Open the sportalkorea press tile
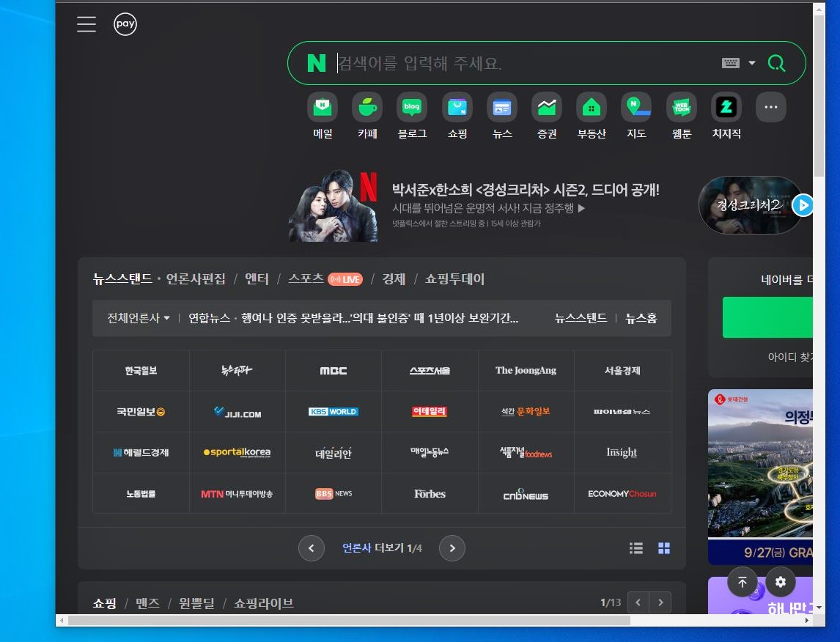 click(237, 452)
